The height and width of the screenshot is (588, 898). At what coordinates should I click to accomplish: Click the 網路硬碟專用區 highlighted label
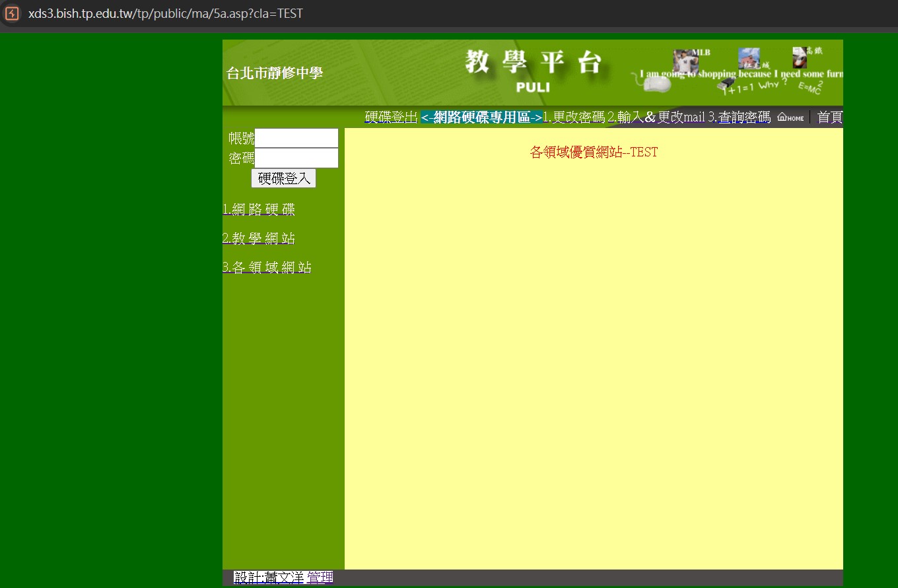pyautogui.click(x=481, y=117)
